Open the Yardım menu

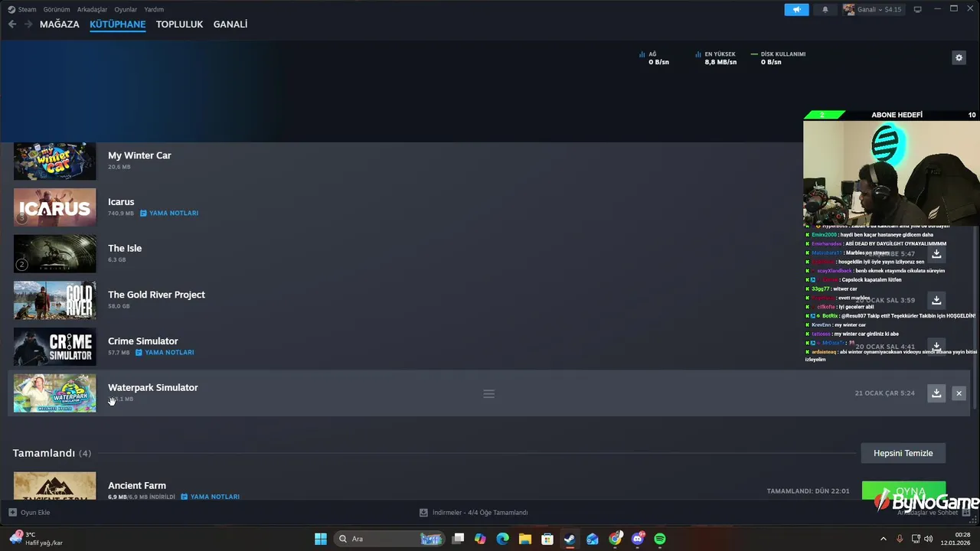[x=154, y=9]
